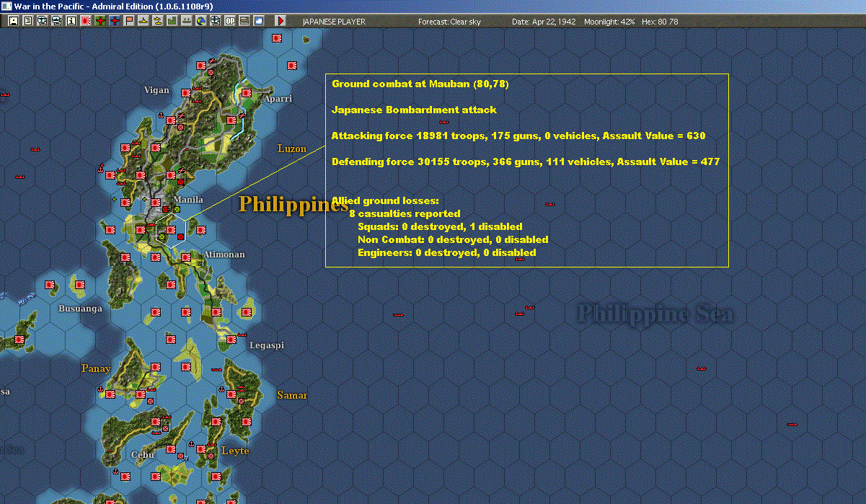Click the double yellow ships toolbar icon

158,22
